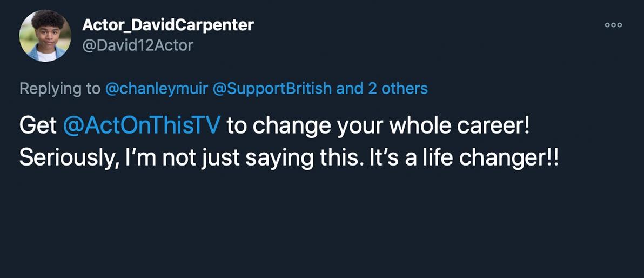Click the 'Replying to' label
This screenshot has width=644, height=278.
[x=59, y=88]
